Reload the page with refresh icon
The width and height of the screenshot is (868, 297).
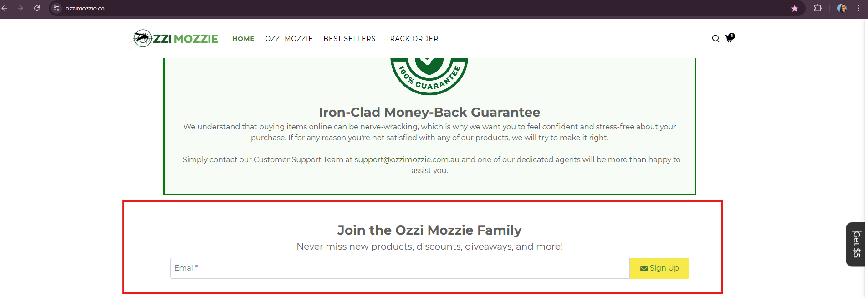click(37, 8)
